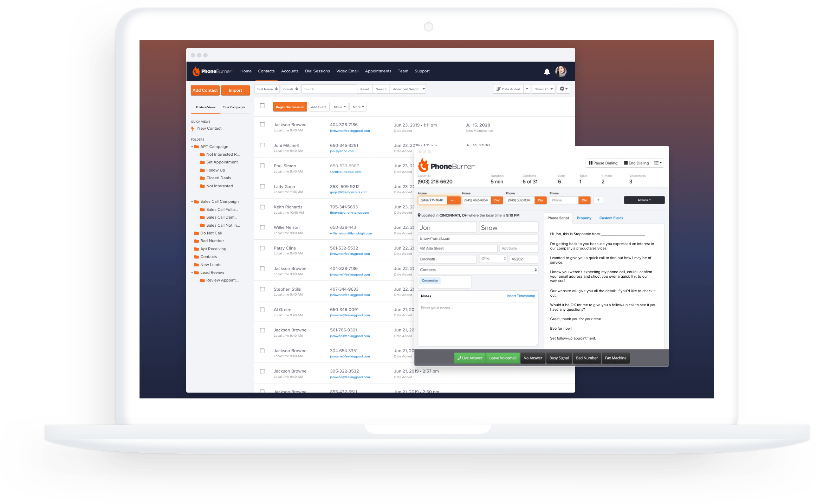817x504 pixels.
Task: Open the Contacts folder in sidebar
Action: pyautogui.click(x=206, y=257)
